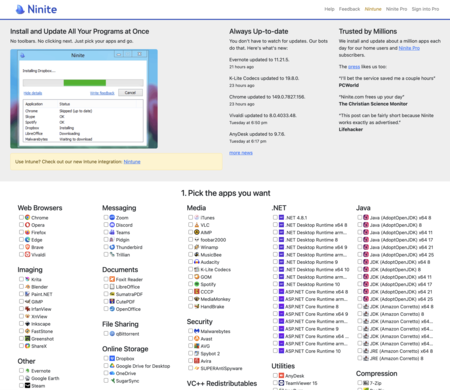Click the Thunderbird icon
The image size is (450, 390).
[112, 247]
